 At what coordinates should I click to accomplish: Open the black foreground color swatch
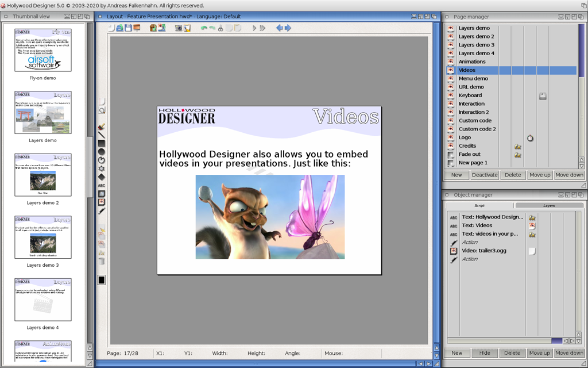102,280
